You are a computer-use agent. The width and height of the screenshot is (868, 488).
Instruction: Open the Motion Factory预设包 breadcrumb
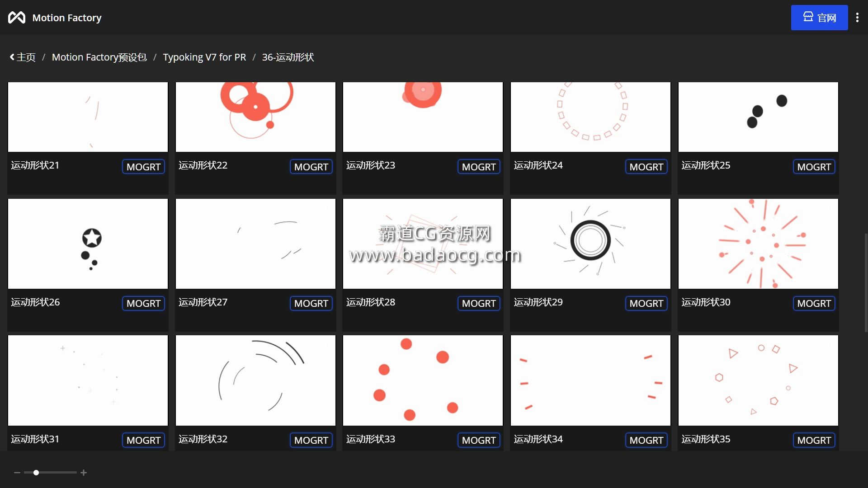99,57
